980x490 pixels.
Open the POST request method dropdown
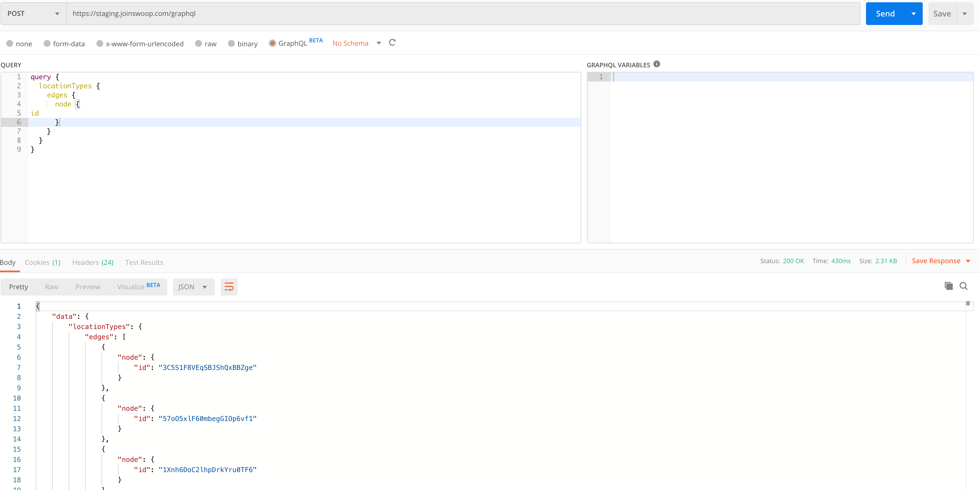point(57,13)
